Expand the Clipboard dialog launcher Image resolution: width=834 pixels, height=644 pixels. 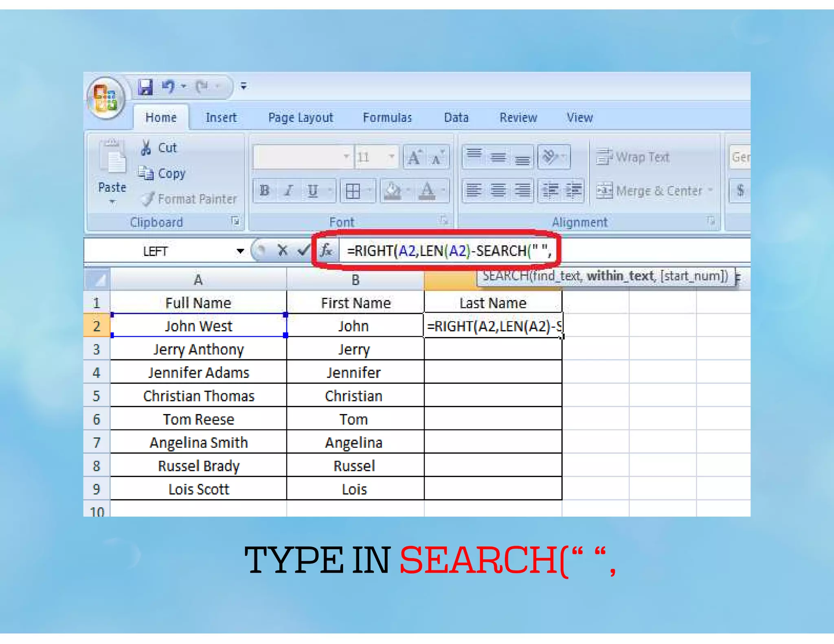235,221
